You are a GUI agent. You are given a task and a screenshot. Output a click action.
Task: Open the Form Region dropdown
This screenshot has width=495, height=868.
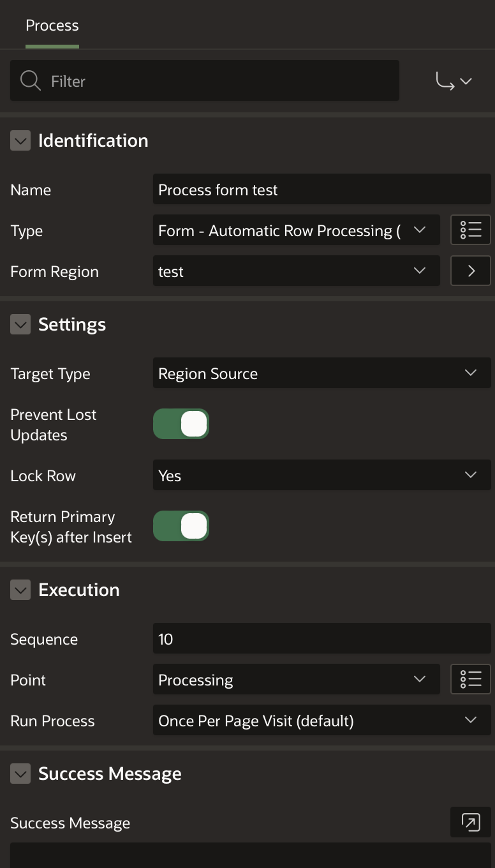pyautogui.click(x=297, y=271)
